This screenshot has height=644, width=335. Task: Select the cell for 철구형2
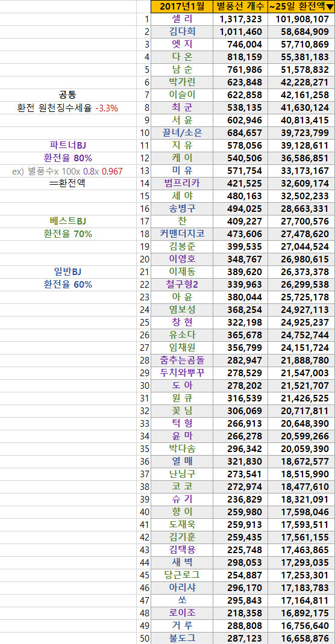(182, 285)
